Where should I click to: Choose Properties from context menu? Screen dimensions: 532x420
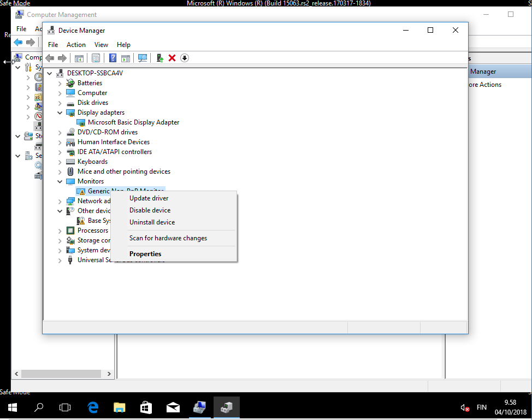(174, 254)
